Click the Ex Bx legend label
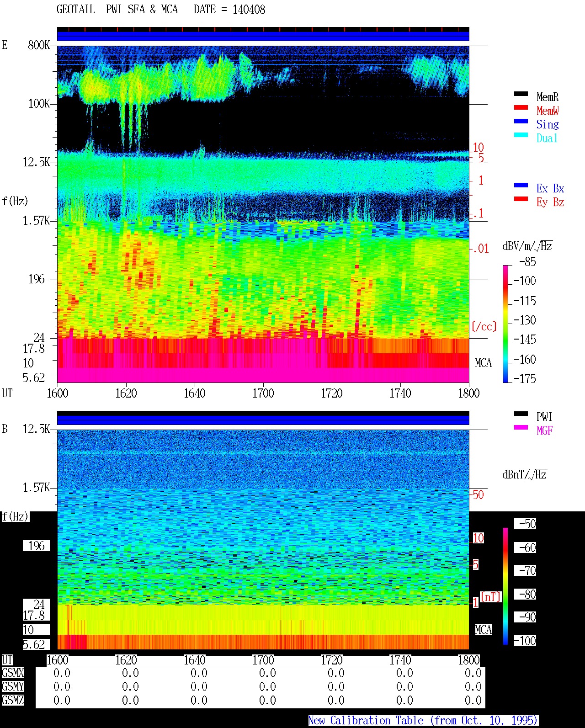 (x=550, y=188)
